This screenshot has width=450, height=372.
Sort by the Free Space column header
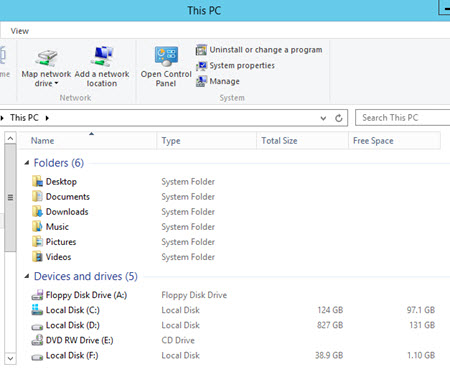[x=395, y=141]
